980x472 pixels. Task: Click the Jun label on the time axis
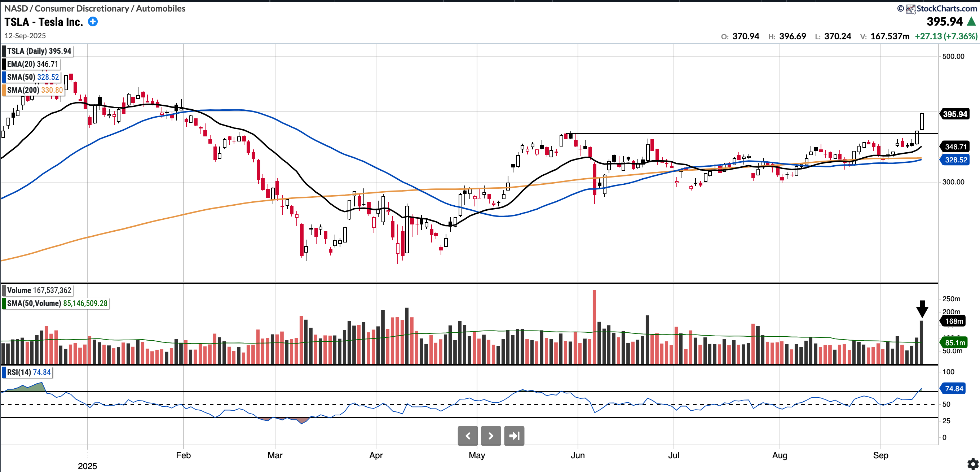[578, 455]
